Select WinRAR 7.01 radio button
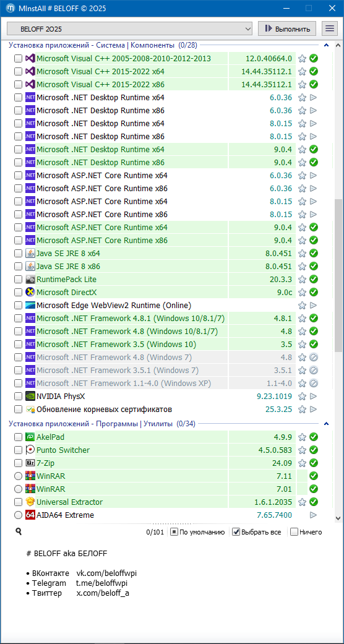Image resolution: width=344 pixels, height=644 pixels. (x=18, y=489)
